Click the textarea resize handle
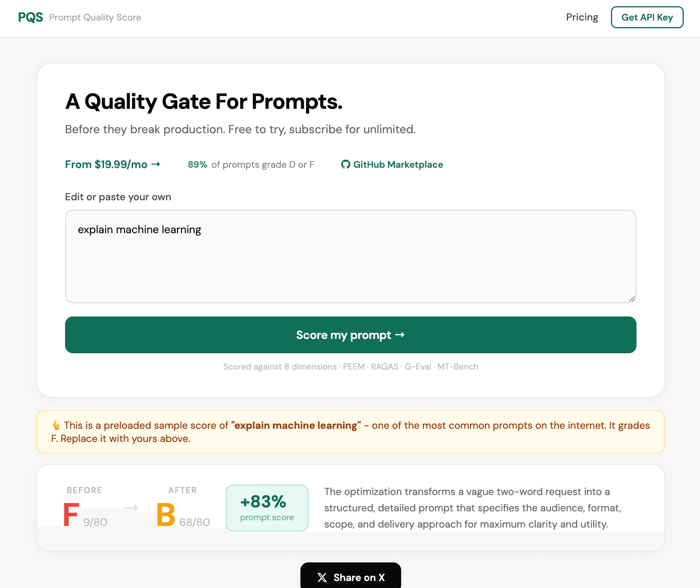 tap(632, 299)
